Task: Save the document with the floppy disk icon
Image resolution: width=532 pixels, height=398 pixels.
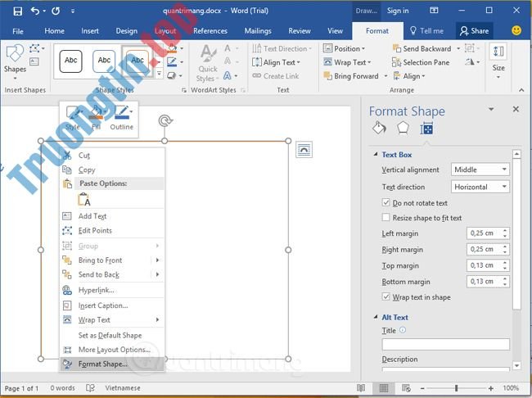Action: [x=18, y=11]
